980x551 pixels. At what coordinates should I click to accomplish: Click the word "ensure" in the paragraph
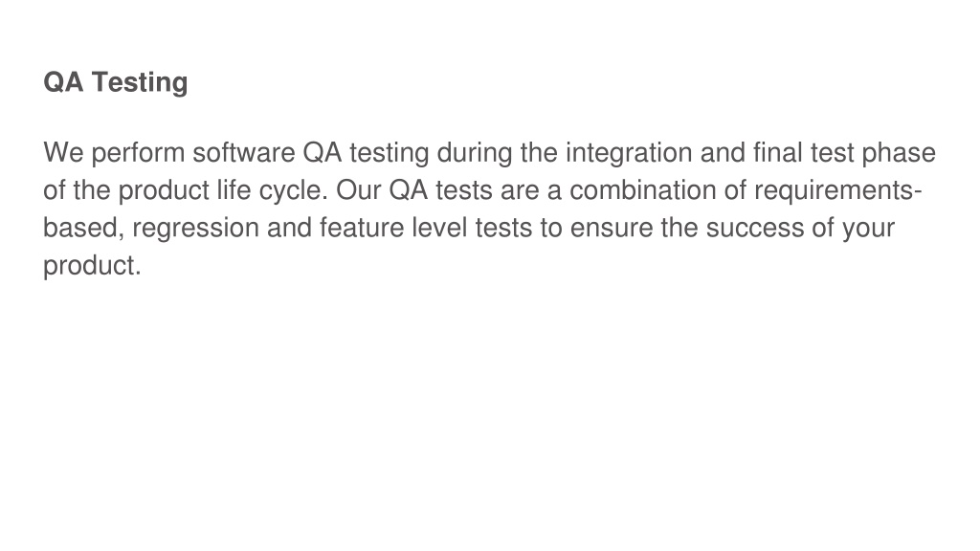pos(612,228)
